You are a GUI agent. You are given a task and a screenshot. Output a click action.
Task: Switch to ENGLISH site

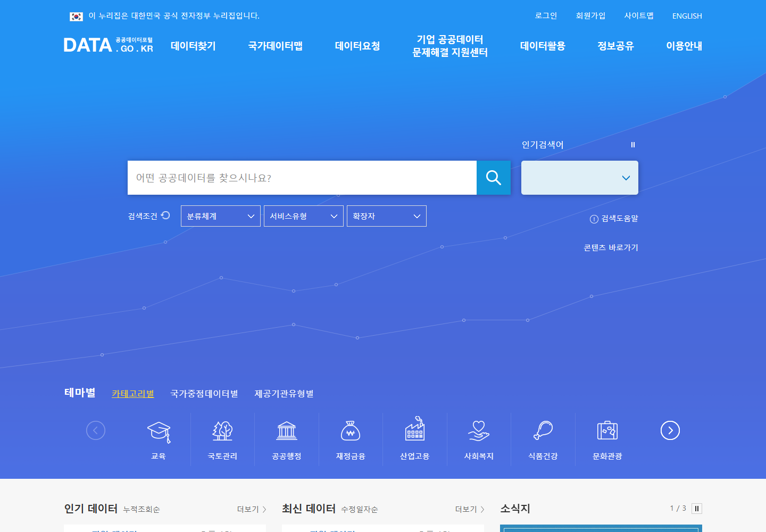(687, 16)
